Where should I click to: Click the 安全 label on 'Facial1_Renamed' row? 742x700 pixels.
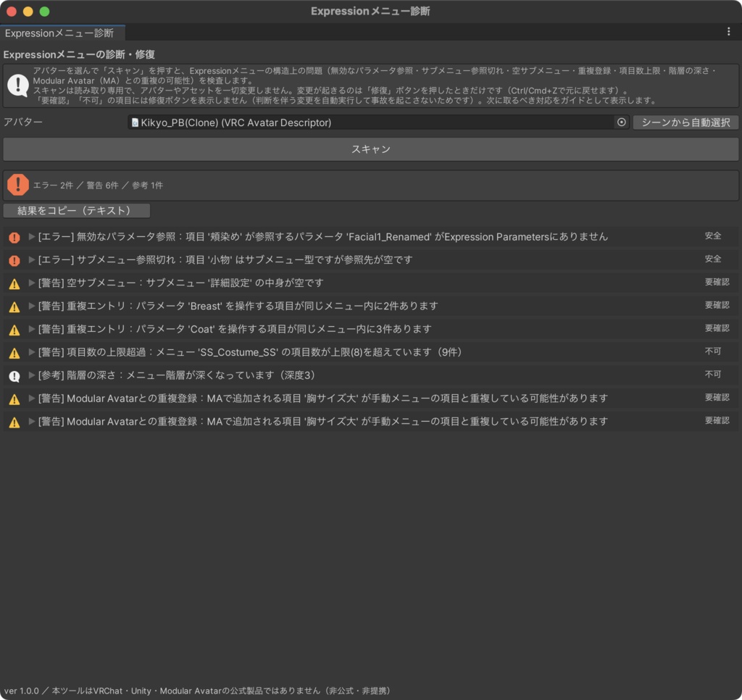tap(713, 236)
